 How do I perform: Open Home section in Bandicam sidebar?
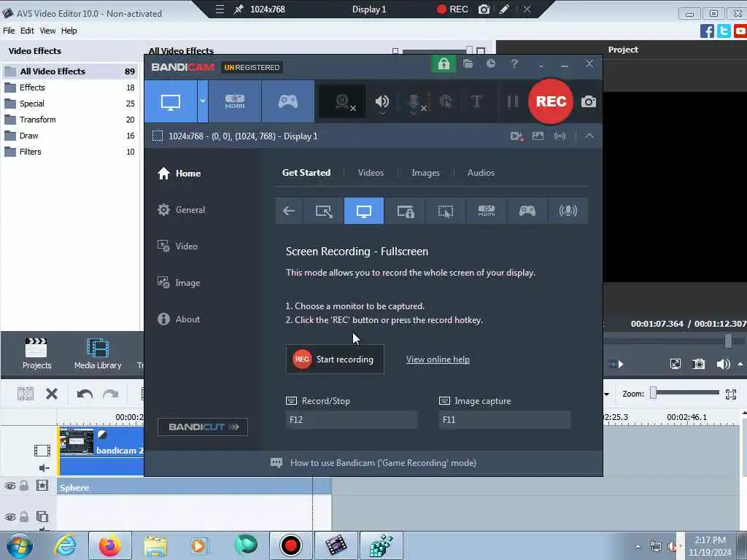(x=179, y=174)
